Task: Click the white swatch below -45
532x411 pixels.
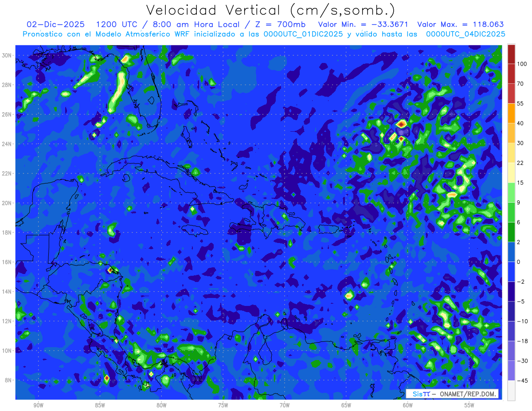Action: pyautogui.click(x=511, y=390)
